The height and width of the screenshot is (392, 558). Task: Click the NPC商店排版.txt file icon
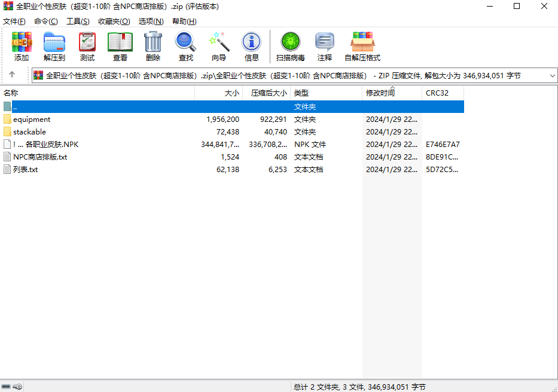7,157
